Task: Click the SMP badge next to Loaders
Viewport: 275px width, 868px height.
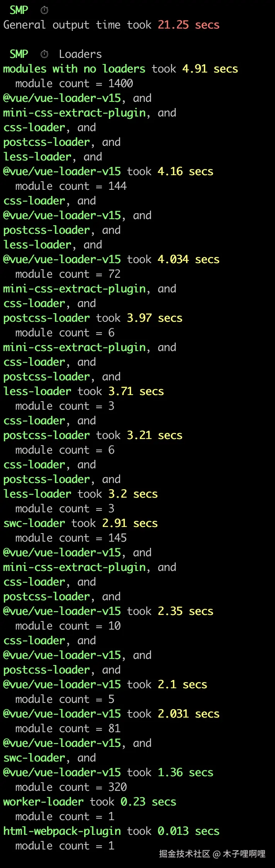Action: point(19,54)
